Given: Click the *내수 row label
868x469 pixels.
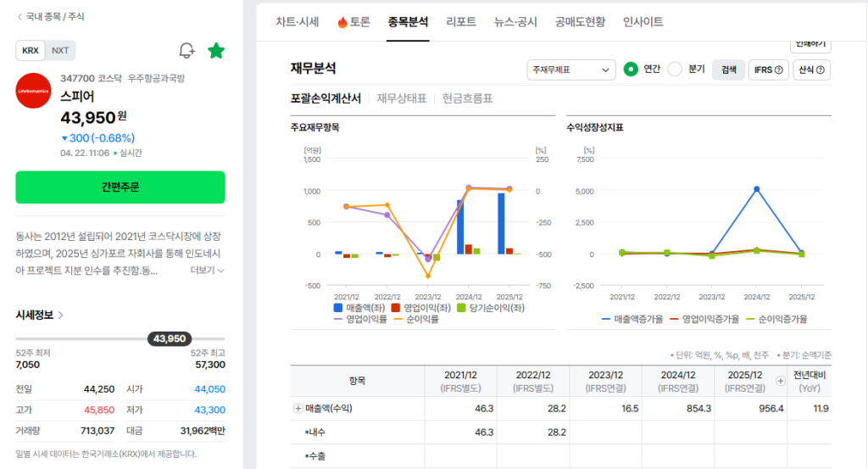Looking at the screenshot, I should (x=315, y=433).
